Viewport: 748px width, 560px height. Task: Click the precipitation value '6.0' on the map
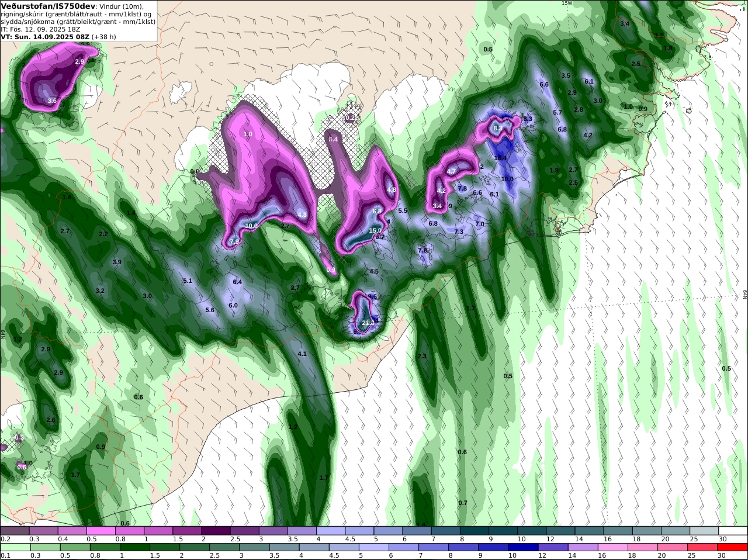click(233, 305)
